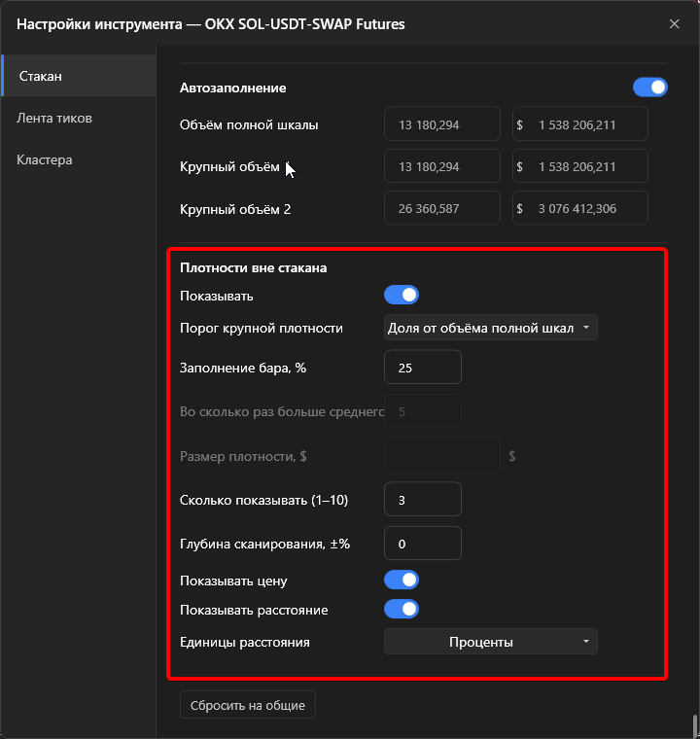
Task: Click the Сколько показывать (1–10) label
Action: tap(264, 500)
